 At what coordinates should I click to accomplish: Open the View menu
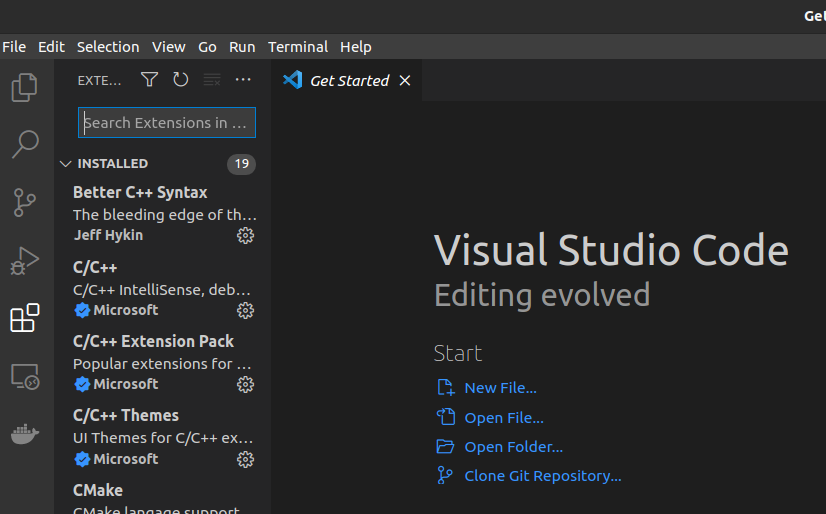[x=169, y=47]
